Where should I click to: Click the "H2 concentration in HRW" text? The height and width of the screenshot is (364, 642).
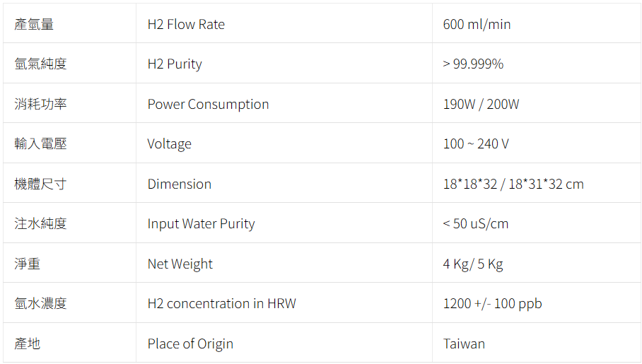[221, 304]
